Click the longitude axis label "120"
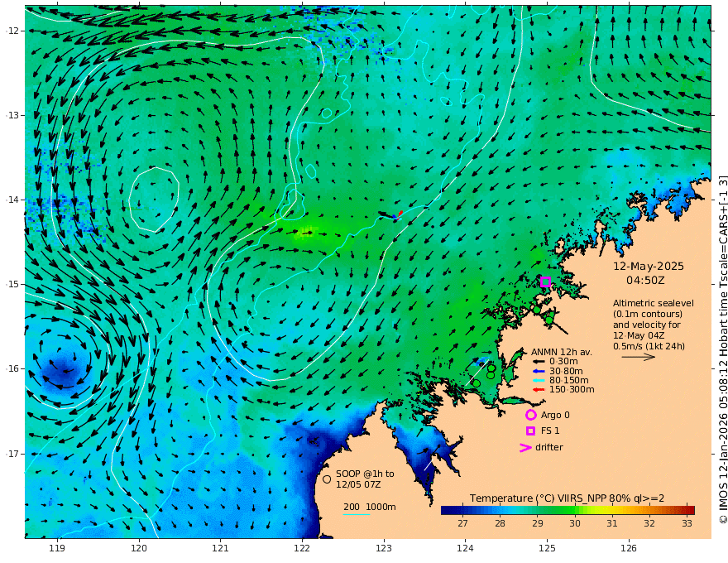This screenshot has width=728, height=563. [x=139, y=549]
